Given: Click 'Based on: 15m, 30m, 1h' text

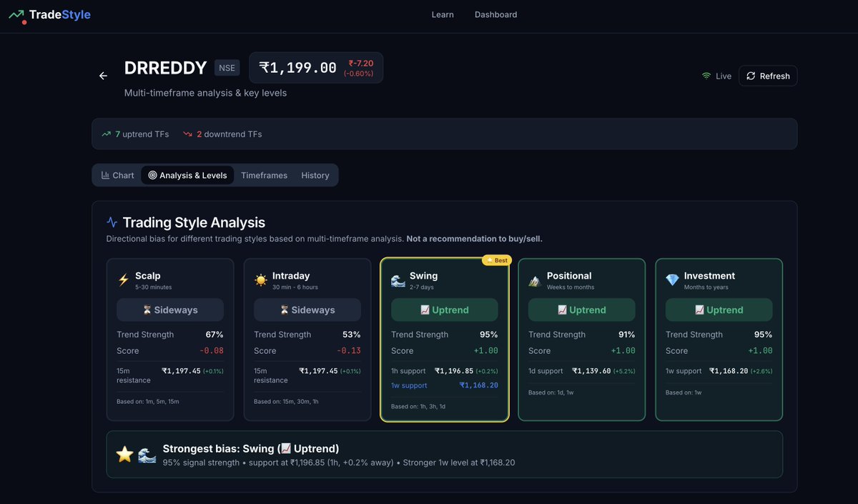Looking at the screenshot, I should (287, 402).
